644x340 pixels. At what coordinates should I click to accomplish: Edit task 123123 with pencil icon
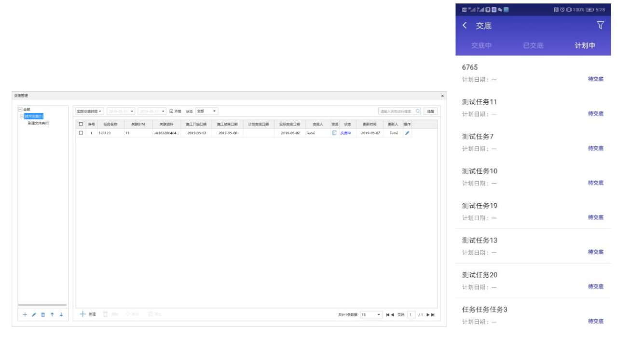(407, 133)
